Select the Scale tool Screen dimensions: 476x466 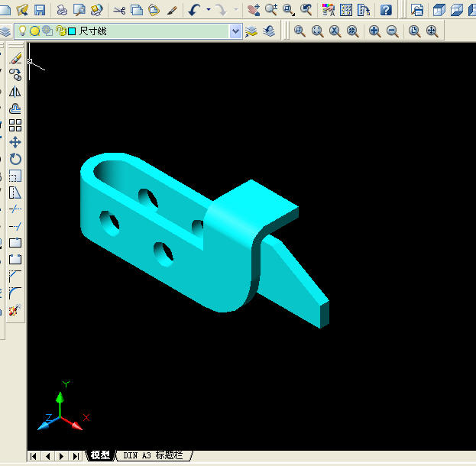(x=15, y=176)
